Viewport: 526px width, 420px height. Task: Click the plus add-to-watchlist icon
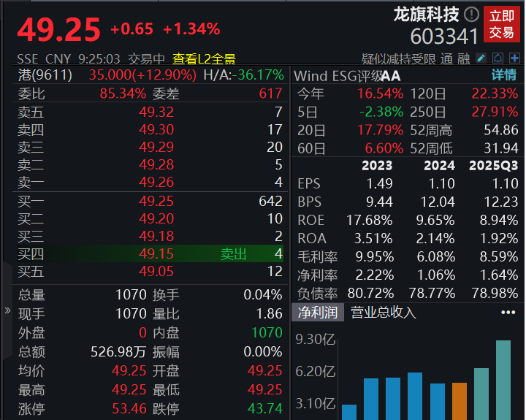pyautogui.click(x=514, y=58)
